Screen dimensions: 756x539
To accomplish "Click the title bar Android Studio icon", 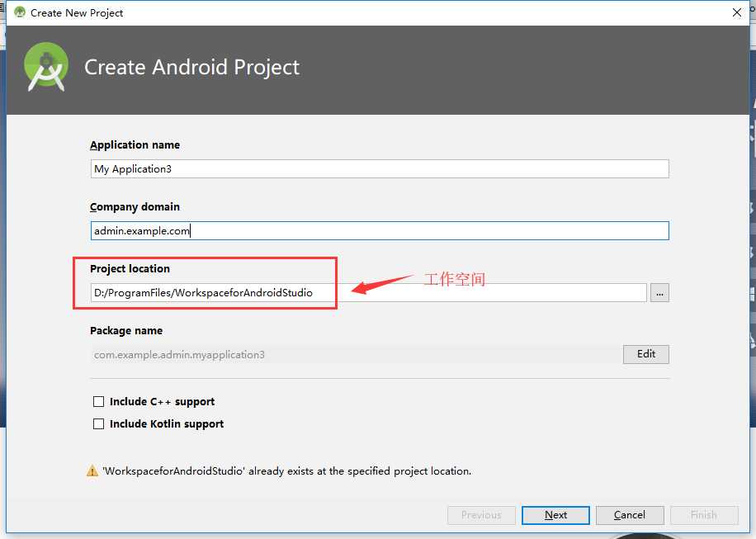I will pyautogui.click(x=19, y=12).
